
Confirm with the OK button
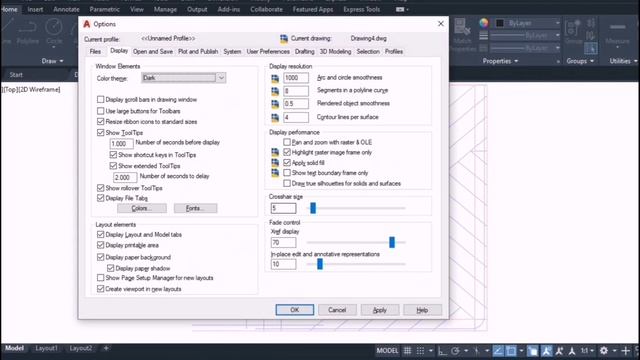click(x=295, y=310)
